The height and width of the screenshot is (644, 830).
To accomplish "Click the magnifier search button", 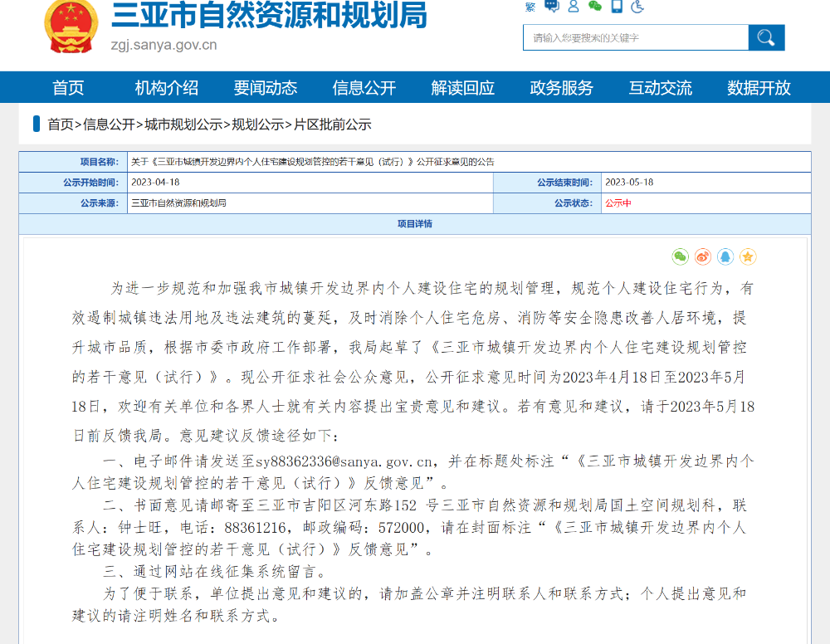I will [x=766, y=37].
